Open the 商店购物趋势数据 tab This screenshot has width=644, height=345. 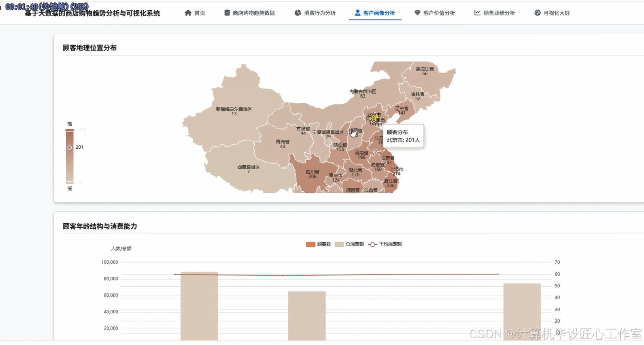[250, 13]
